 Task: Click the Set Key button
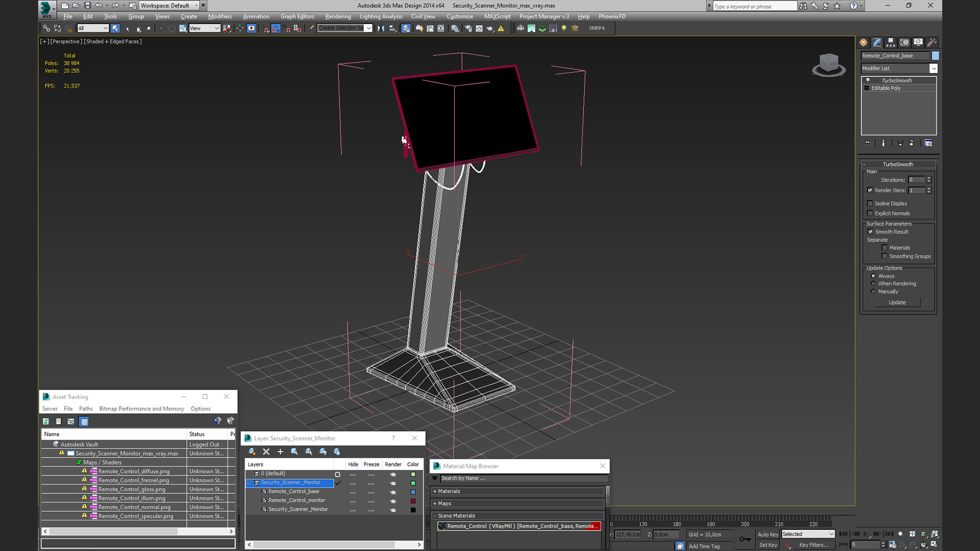pos(768,545)
